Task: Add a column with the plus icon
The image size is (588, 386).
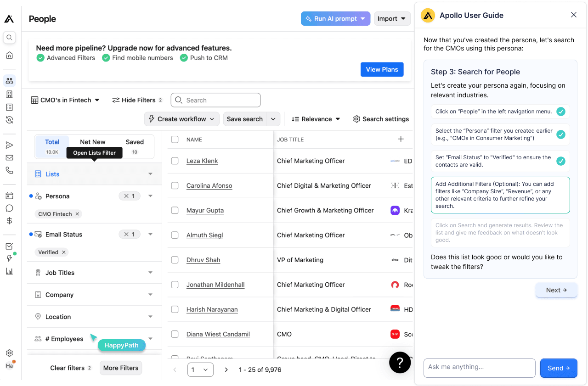Action: tap(401, 139)
